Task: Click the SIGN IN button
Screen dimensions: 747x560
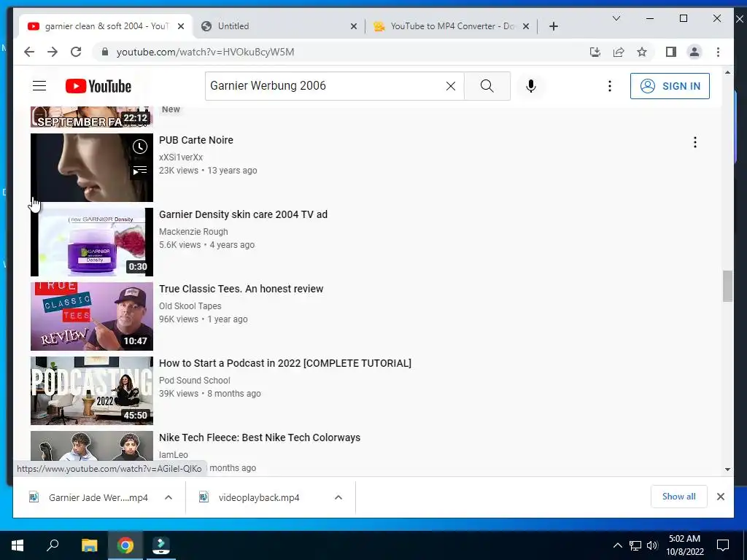Action: point(670,86)
